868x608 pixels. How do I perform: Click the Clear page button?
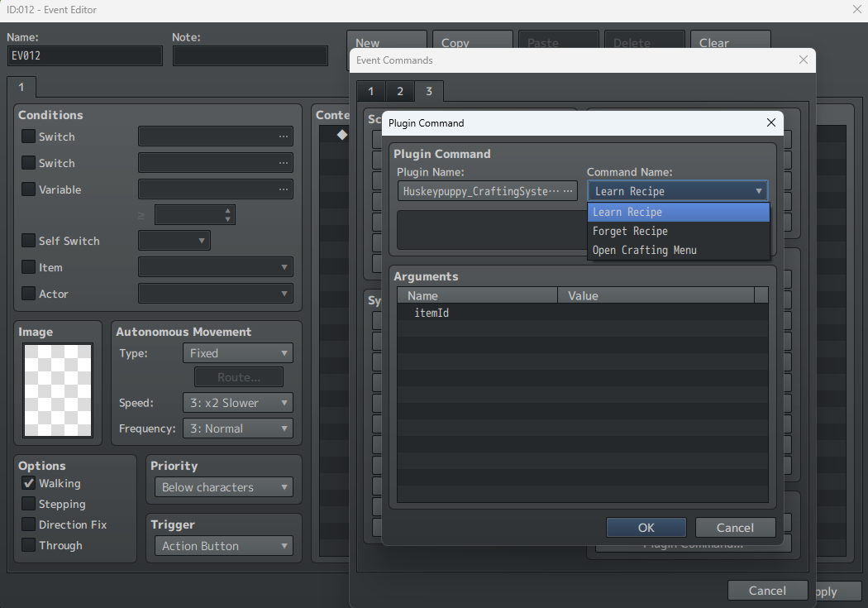pos(731,40)
